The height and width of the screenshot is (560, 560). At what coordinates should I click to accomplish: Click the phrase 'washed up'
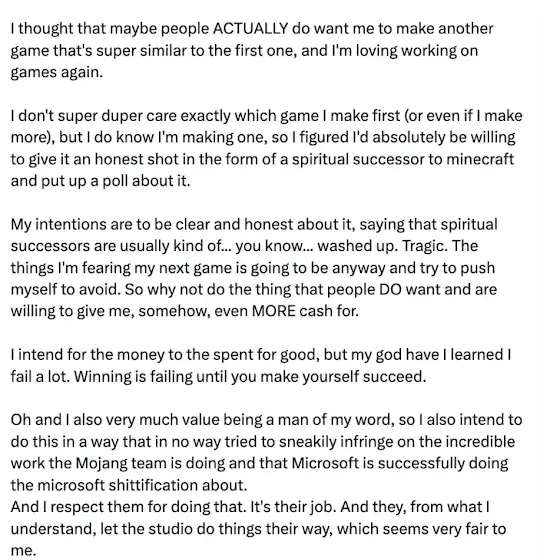click(x=356, y=247)
